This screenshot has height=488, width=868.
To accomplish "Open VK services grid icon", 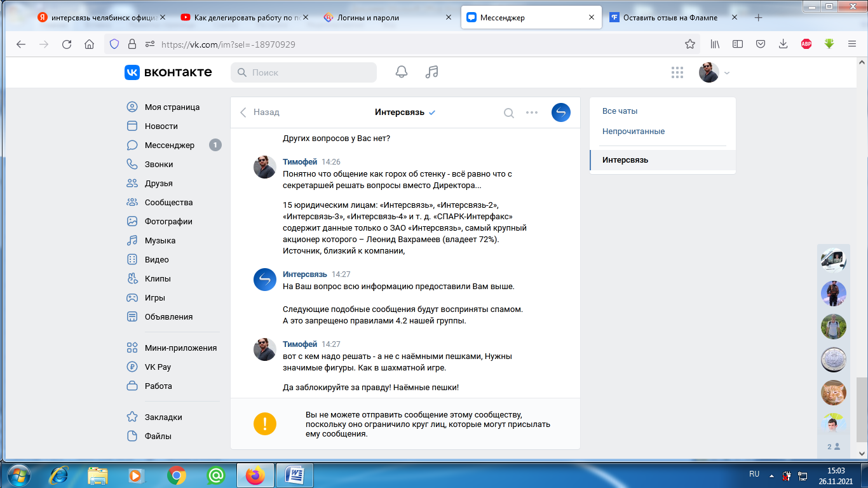I will [x=677, y=72].
